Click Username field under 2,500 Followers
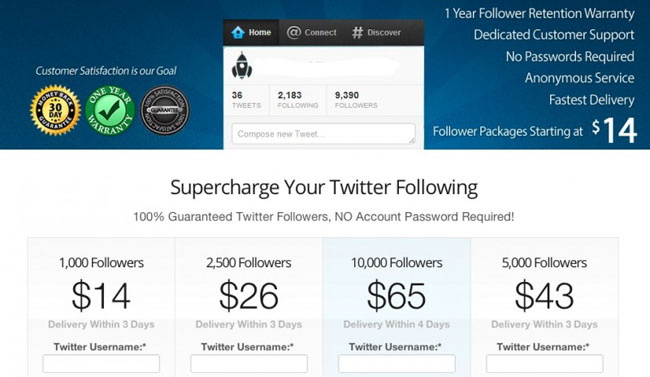 (x=249, y=364)
